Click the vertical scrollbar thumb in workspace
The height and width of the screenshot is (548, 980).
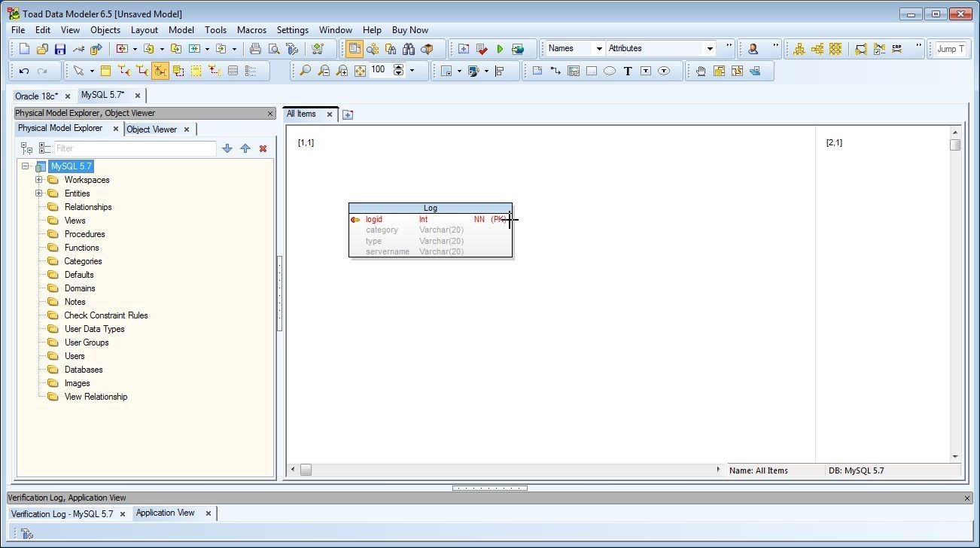[955, 145]
